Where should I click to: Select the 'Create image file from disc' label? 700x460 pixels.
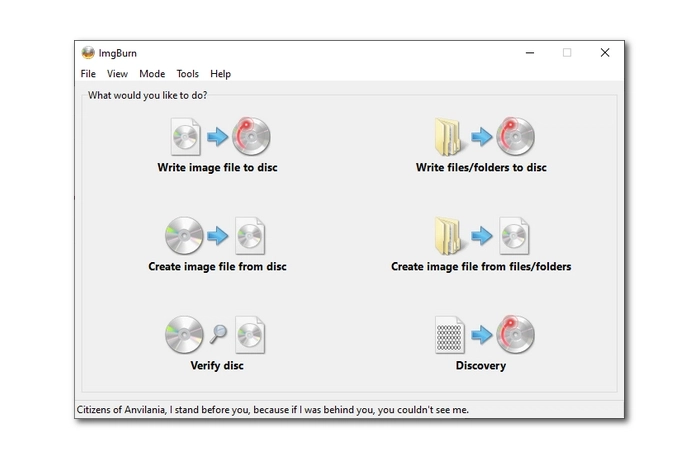217,267
